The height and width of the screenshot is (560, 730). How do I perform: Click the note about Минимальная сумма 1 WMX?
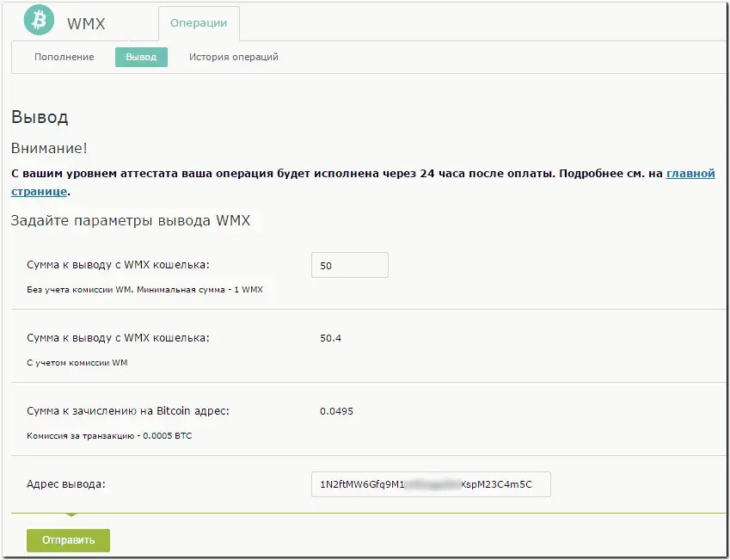144,290
